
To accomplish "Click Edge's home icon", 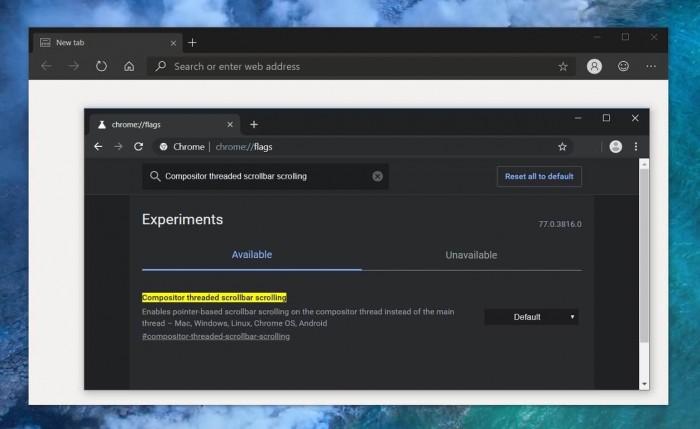I will pyautogui.click(x=129, y=66).
